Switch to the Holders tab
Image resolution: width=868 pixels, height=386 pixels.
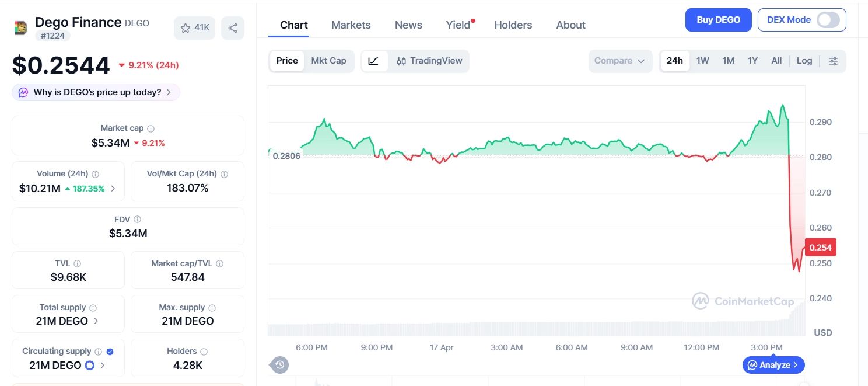(x=513, y=25)
